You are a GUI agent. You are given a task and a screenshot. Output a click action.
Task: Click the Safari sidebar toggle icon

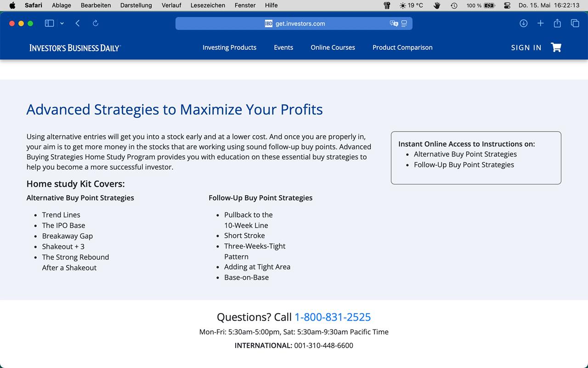pos(49,23)
